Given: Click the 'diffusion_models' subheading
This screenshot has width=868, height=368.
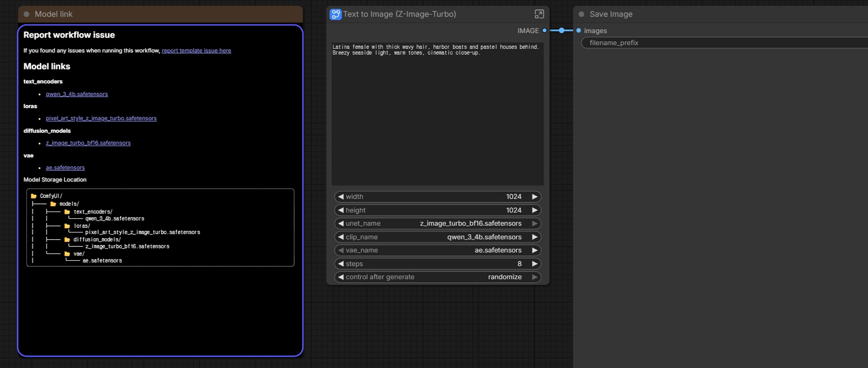Looking at the screenshot, I should pyautogui.click(x=47, y=131).
